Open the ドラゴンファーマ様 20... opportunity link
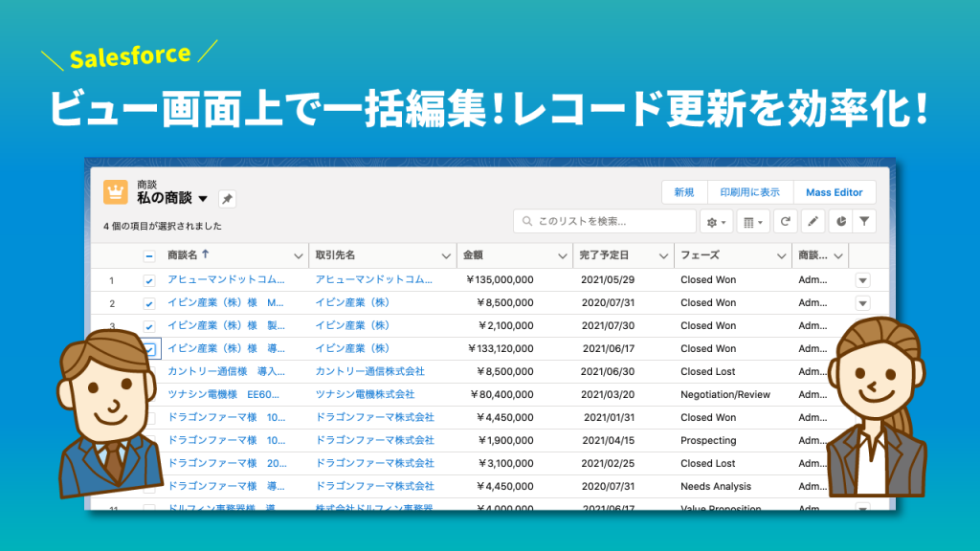980x551 pixels. click(227, 463)
